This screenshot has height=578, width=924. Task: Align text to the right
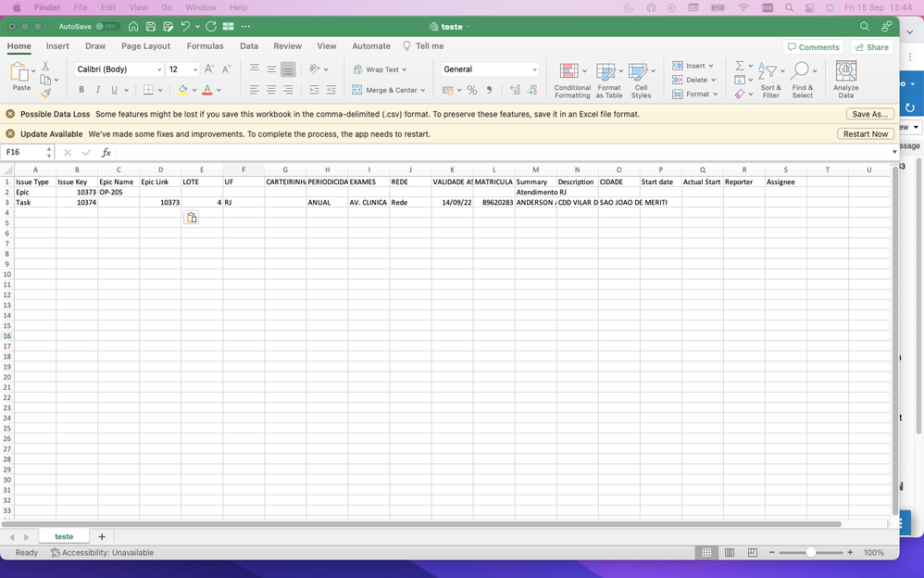[288, 90]
